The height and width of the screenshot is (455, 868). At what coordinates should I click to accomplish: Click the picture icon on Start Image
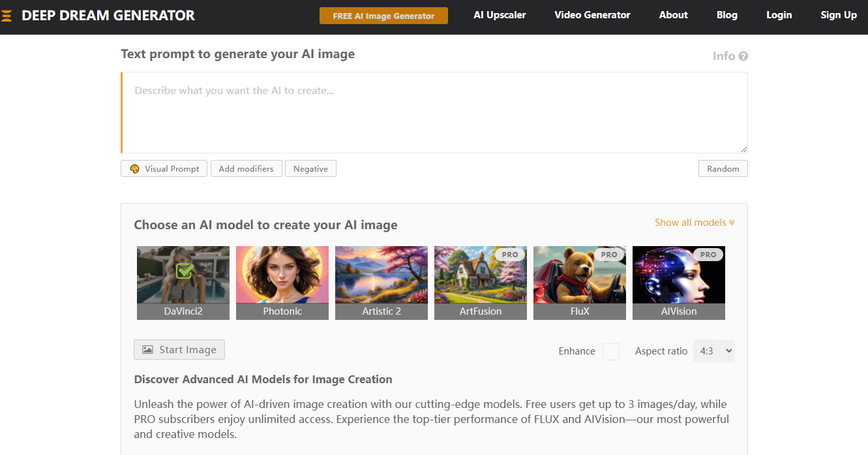148,350
